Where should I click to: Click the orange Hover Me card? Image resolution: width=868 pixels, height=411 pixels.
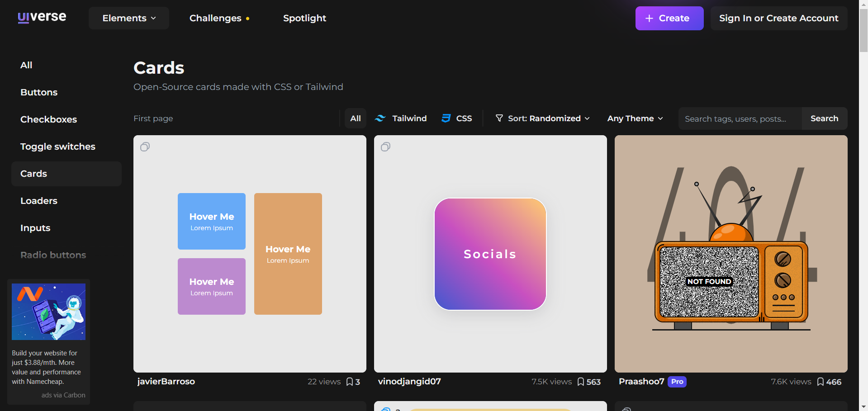(288, 254)
